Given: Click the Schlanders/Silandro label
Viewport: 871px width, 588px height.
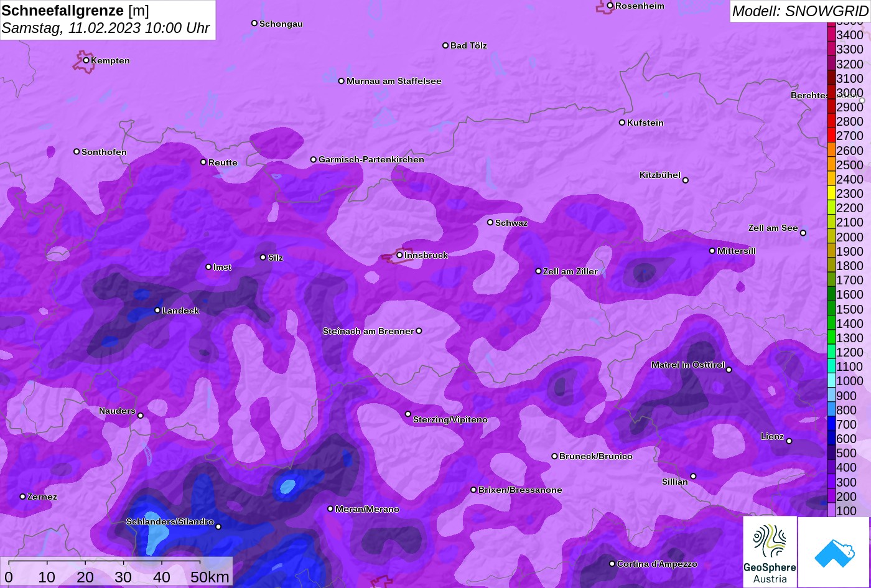Looking at the screenshot, I should point(170,521).
